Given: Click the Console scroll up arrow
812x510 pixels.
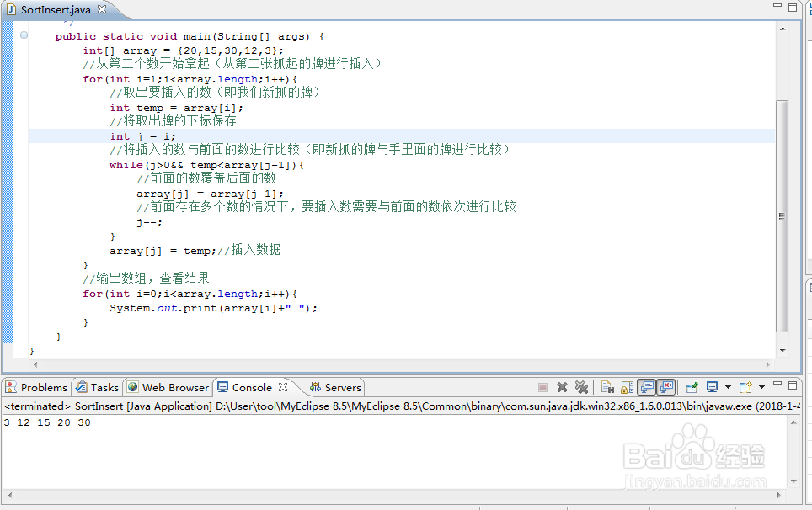Looking at the screenshot, I should click(x=793, y=422).
